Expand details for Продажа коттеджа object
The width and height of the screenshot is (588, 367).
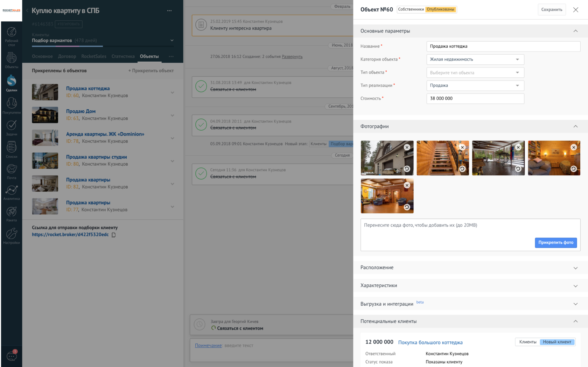(x=172, y=92)
